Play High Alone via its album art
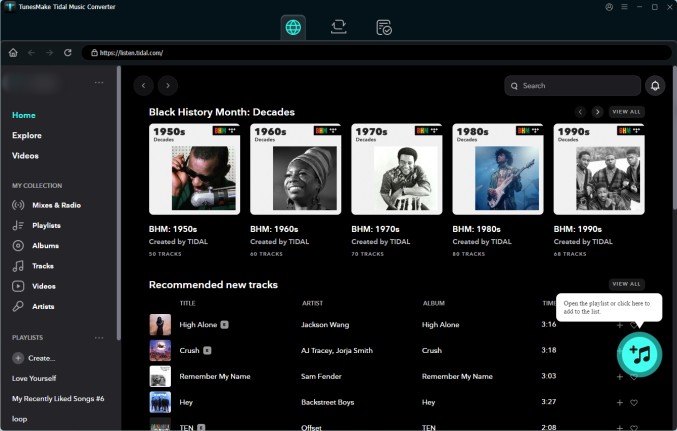The height and width of the screenshot is (431, 677). click(x=160, y=325)
